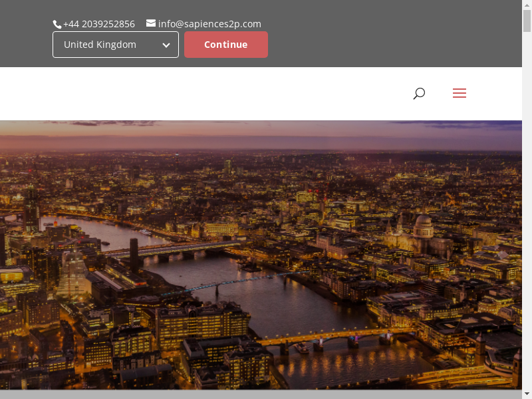Click the phone handset icon
Screen dimensions: 532x399
point(57,24)
